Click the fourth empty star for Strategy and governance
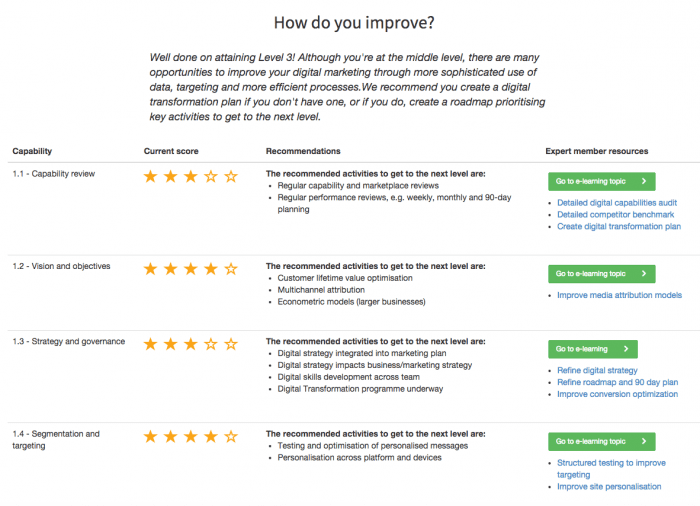 pos(211,344)
